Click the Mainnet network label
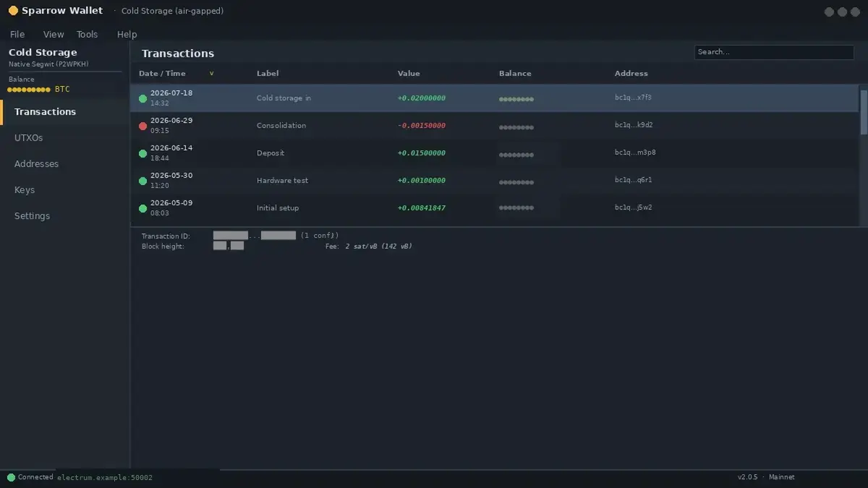The width and height of the screenshot is (868, 488). pyautogui.click(x=781, y=477)
